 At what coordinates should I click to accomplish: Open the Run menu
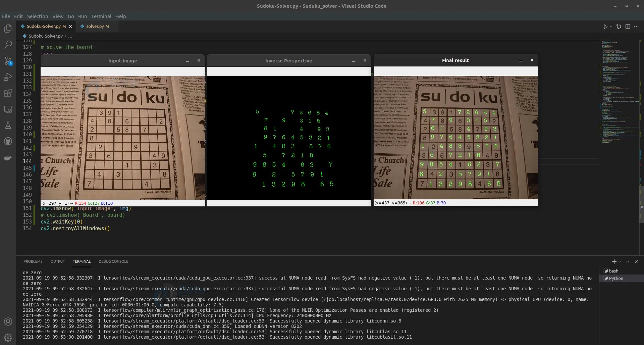coord(83,16)
